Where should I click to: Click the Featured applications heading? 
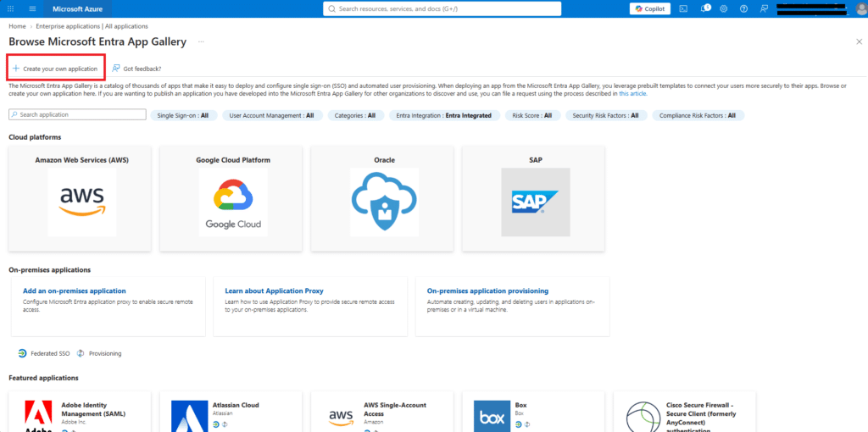tap(43, 378)
